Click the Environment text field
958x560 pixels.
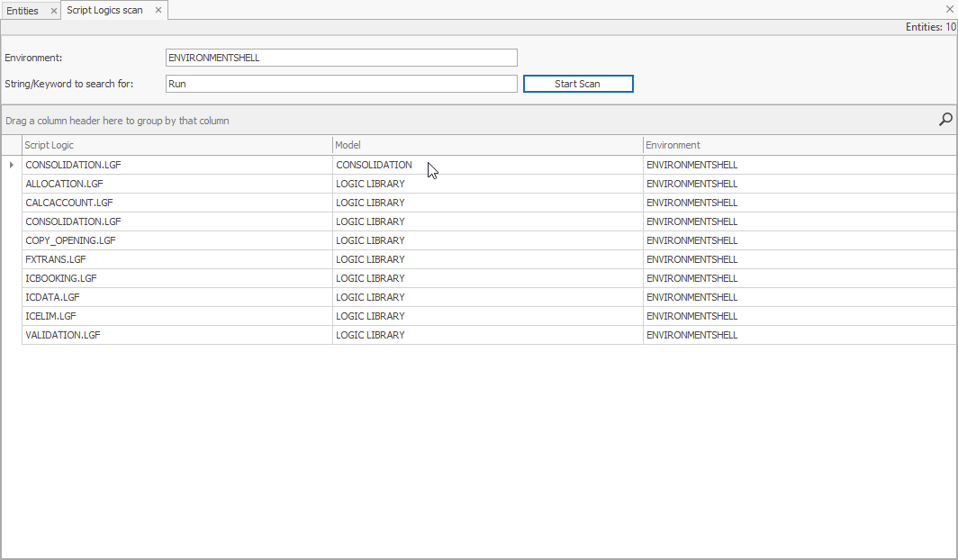(340, 57)
